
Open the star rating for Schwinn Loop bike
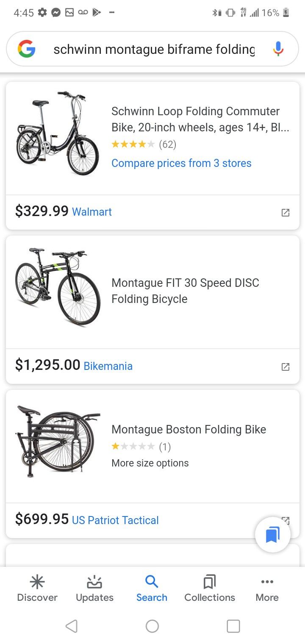tap(132, 144)
